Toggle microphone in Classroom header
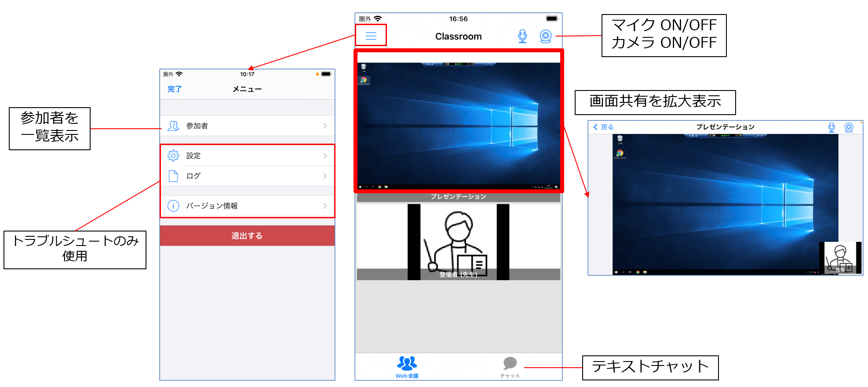Image resolution: width=868 pixels, height=387 pixels. coord(522,36)
